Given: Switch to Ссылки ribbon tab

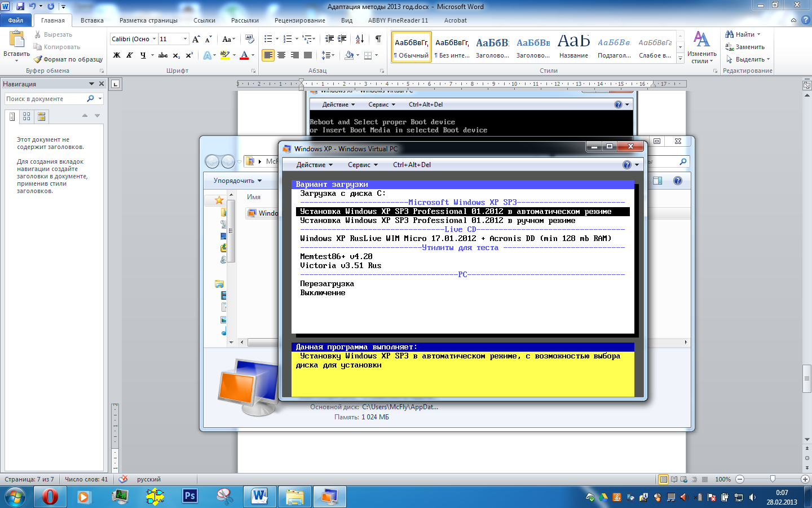Looking at the screenshot, I should pos(204,20).
